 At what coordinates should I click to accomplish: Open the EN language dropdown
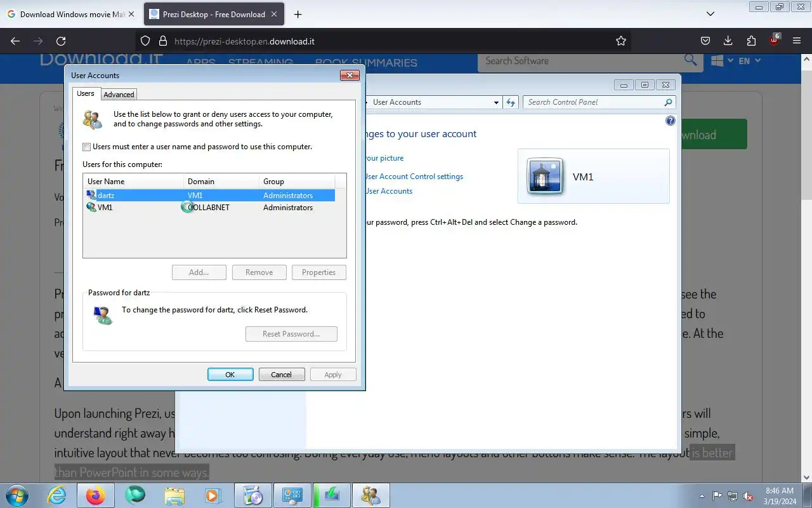click(x=749, y=61)
